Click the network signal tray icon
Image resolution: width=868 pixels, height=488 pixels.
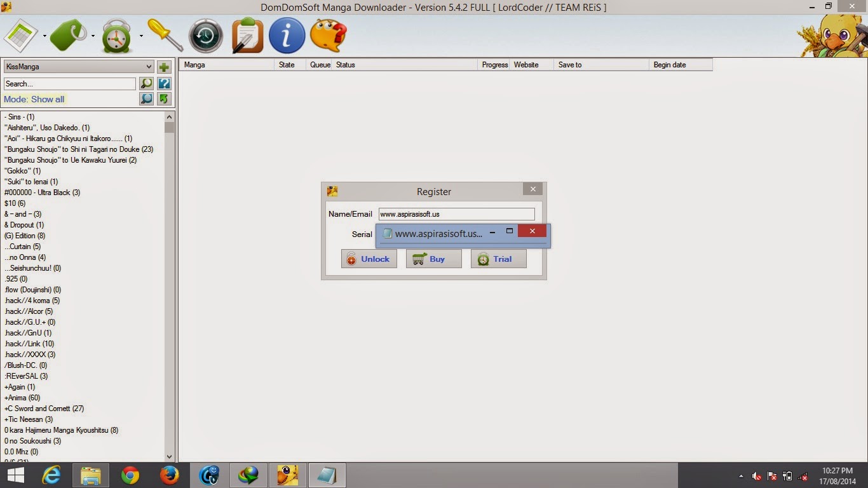(803, 476)
